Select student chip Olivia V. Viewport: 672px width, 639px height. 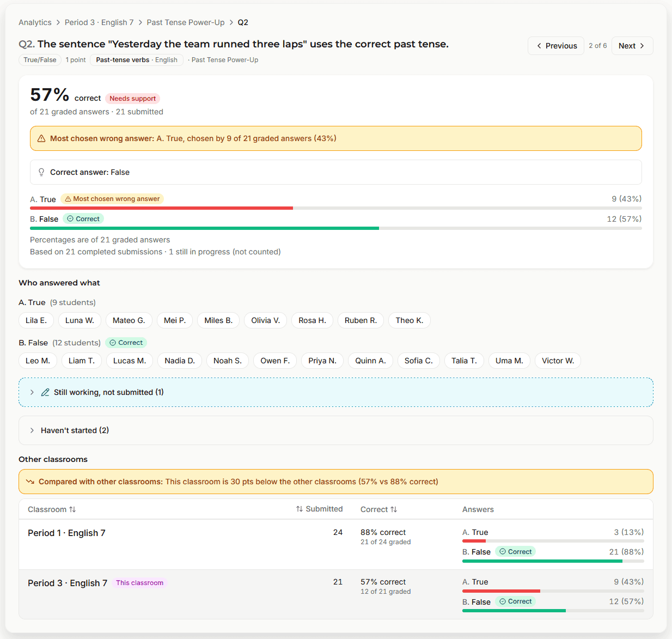pos(266,320)
